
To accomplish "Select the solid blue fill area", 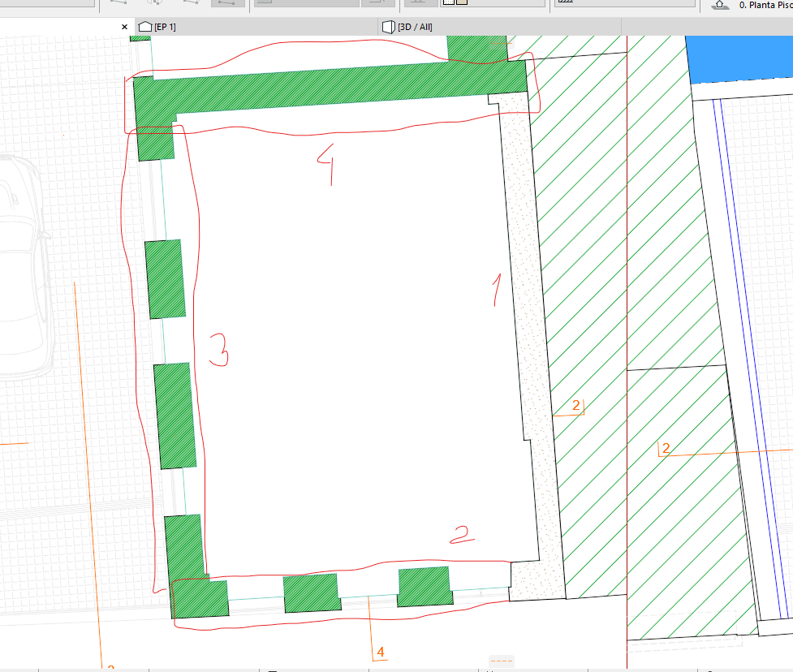I will point(741,58).
